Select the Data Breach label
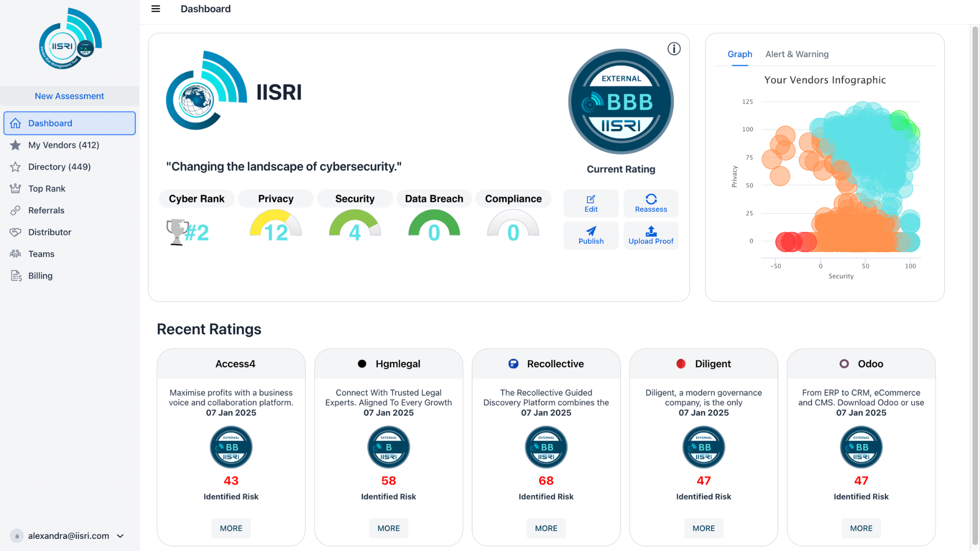Screen dimensions: 980x551 (x=434, y=198)
